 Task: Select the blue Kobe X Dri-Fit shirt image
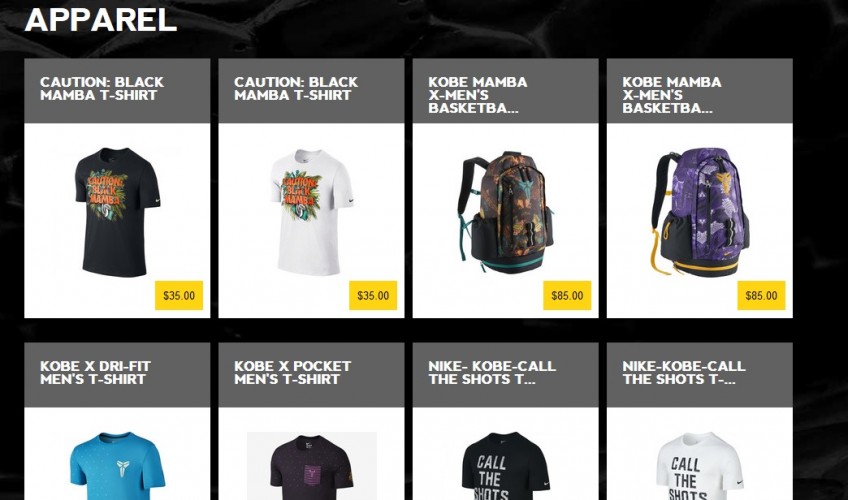(117, 466)
